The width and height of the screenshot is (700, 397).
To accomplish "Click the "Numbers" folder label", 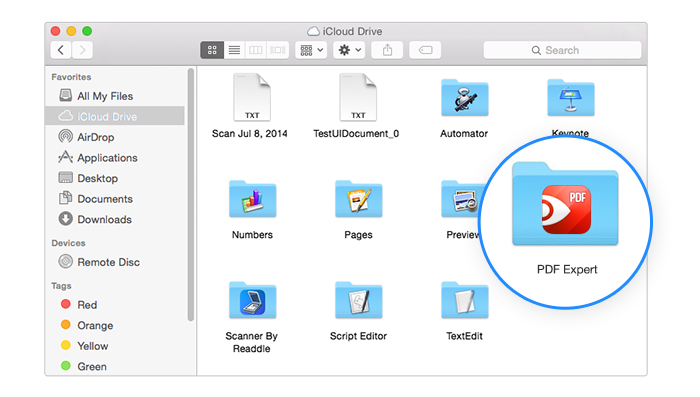I will 252,234.
